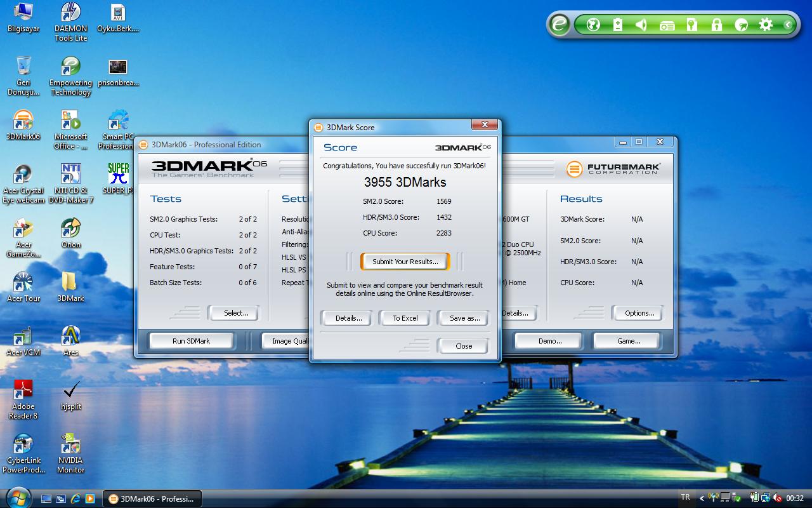Open Smart PC Professional desktop shortcut
The height and width of the screenshot is (508, 812).
117,130
